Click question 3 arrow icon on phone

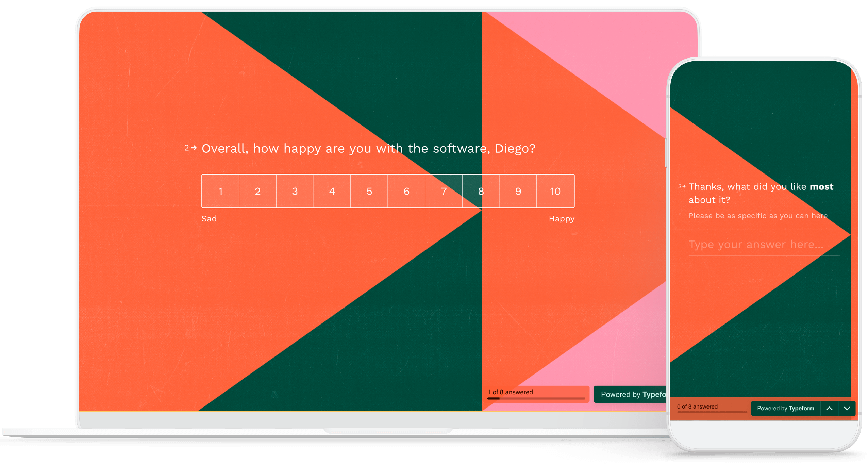tap(684, 186)
